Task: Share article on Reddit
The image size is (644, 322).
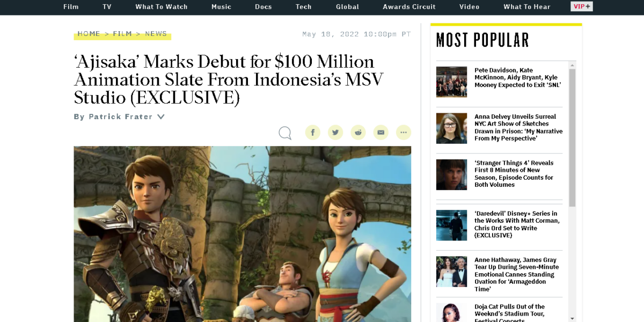Action: coord(358,132)
